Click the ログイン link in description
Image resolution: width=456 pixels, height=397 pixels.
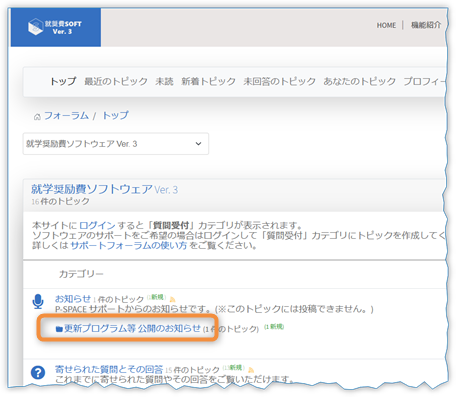pyautogui.click(x=97, y=225)
